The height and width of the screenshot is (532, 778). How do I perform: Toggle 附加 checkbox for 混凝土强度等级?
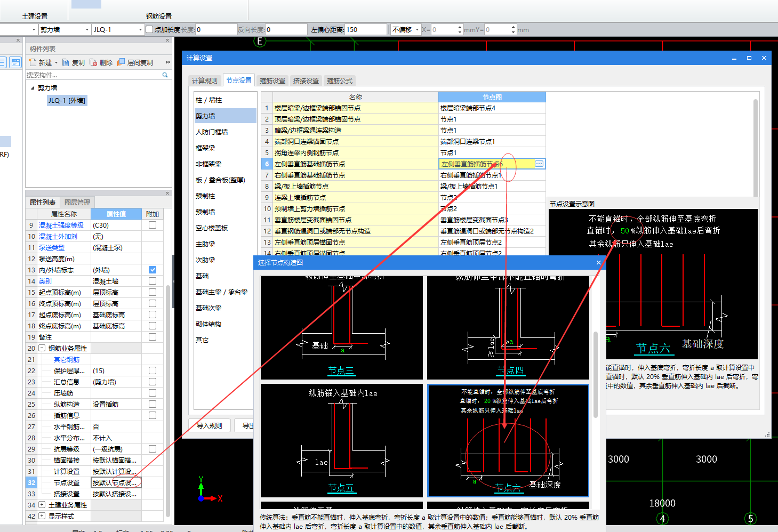(153, 225)
